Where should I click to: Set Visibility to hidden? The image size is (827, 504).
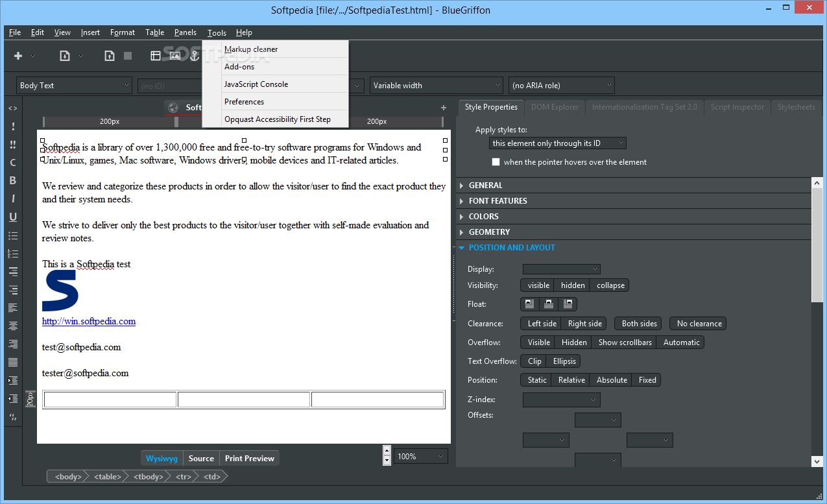pyautogui.click(x=573, y=285)
